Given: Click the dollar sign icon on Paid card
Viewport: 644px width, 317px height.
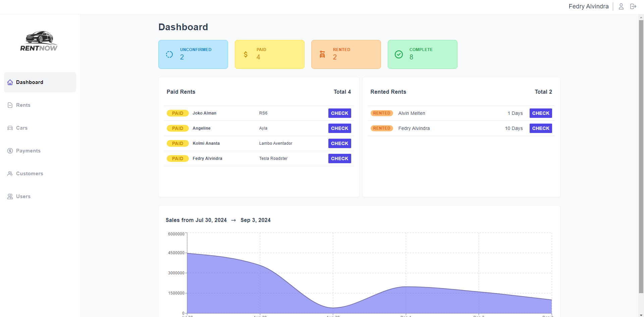Looking at the screenshot, I should tap(246, 54).
